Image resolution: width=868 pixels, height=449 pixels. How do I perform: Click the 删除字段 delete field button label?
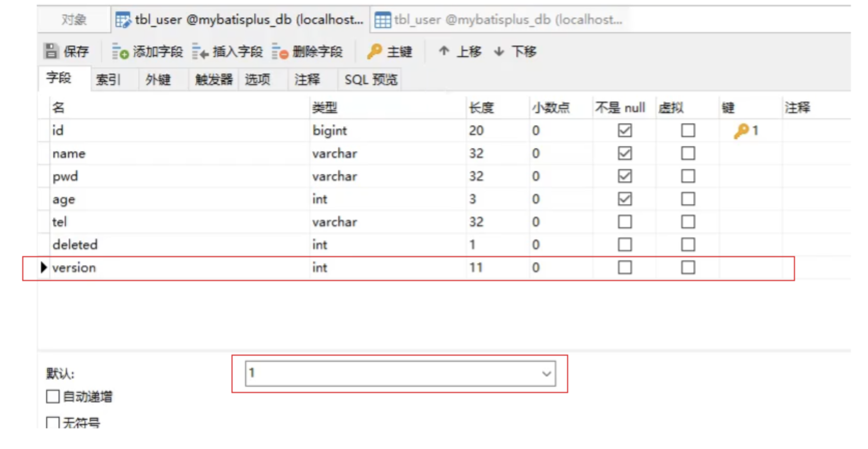pyautogui.click(x=317, y=51)
